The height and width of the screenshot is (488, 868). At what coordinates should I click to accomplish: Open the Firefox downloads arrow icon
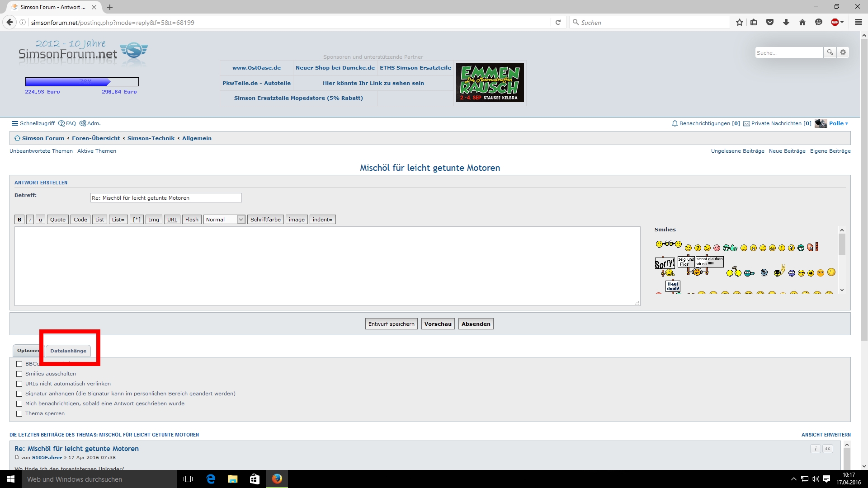tap(786, 22)
